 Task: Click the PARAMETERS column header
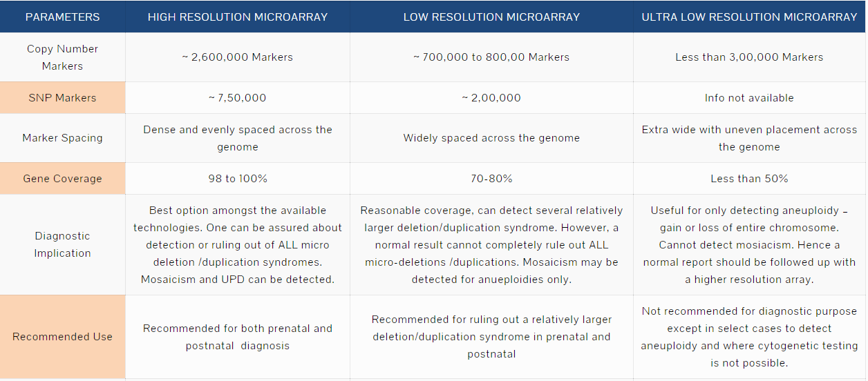coord(62,17)
